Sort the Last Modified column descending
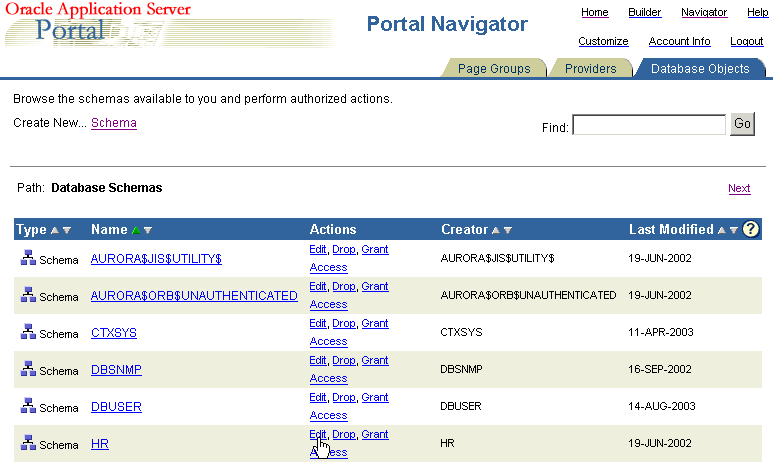The image size is (773, 467). [x=734, y=230]
